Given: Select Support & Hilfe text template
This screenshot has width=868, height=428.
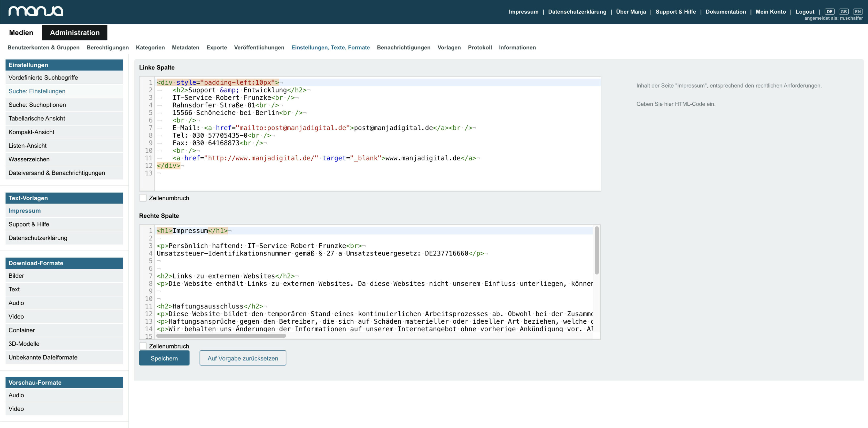Looking at the screenshot, I should click(x=64, y=224).
